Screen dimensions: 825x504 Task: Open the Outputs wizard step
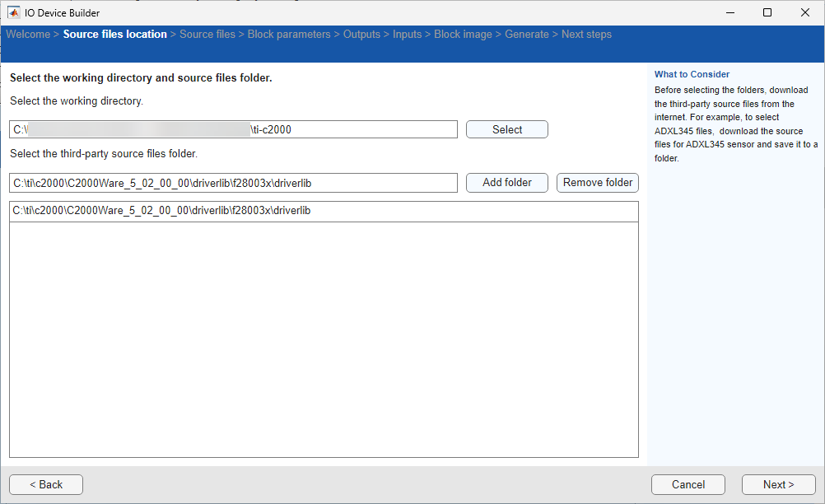[362, 34]
